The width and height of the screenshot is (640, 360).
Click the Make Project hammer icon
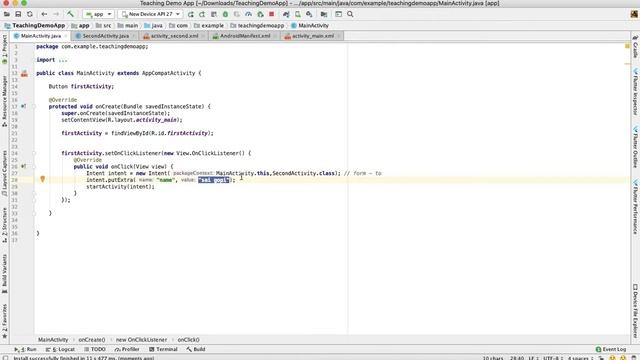point(70,14)
